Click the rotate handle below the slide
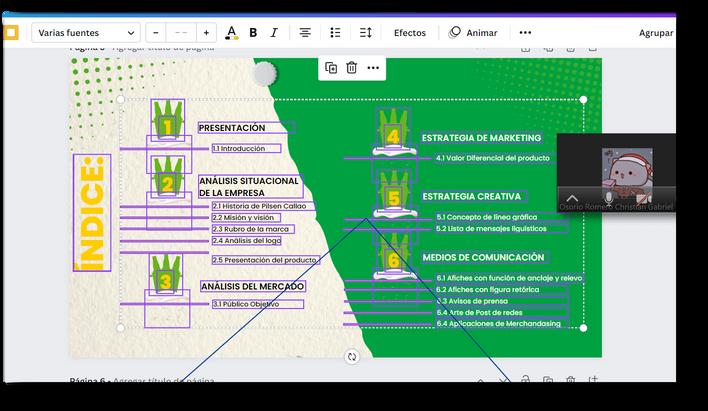Viewport: 708px width, 411px height. (352, 356)
